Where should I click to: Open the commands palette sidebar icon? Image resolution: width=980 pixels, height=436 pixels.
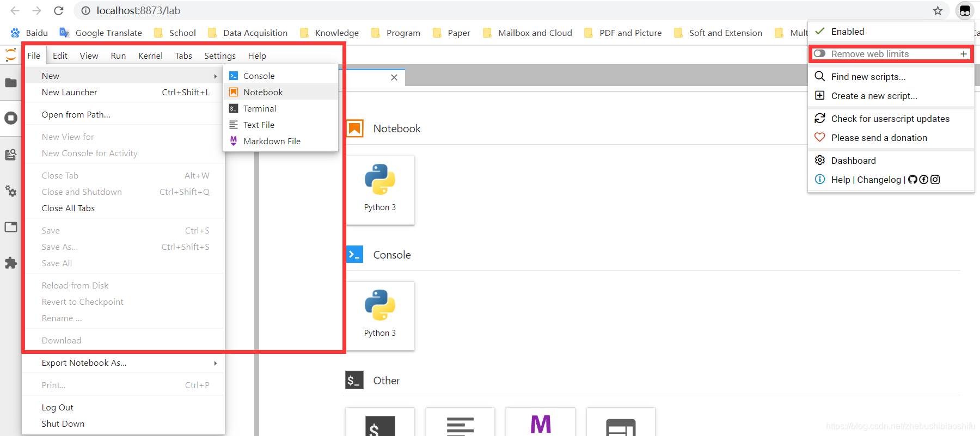tap(11, 155)
